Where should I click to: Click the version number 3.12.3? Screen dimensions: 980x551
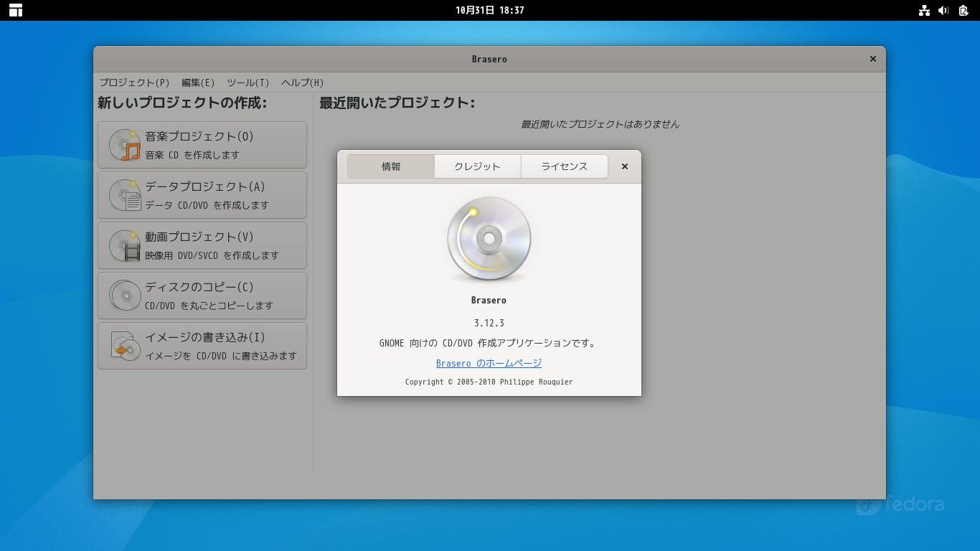(489, 323)
